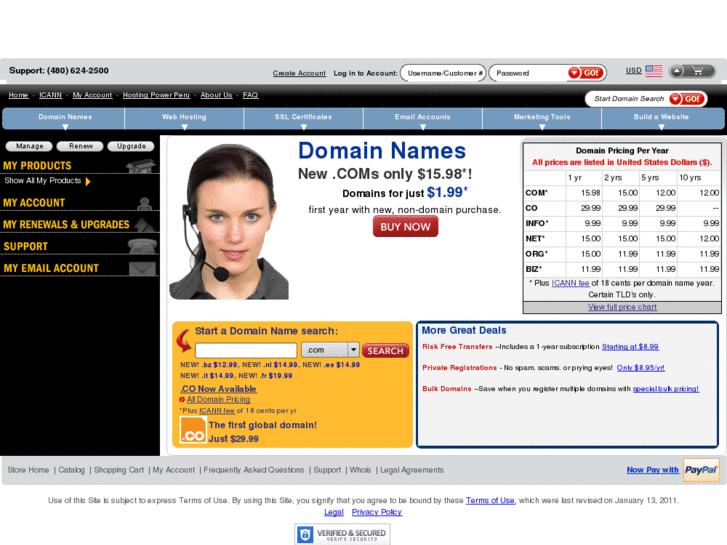This screenshot has height=545, width=727.
Task: Click Show All My Products
Action: pos(43,181)
